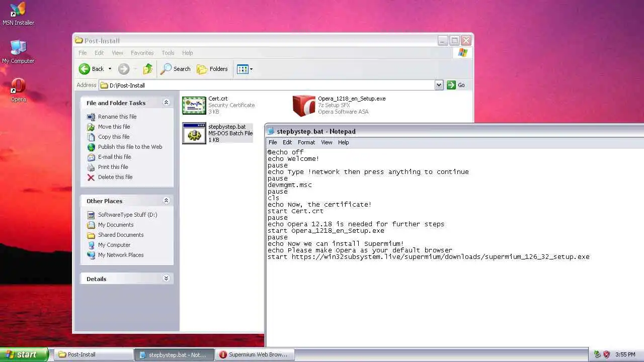Open Explorer's Edit menu

click(x=99, y=53)
